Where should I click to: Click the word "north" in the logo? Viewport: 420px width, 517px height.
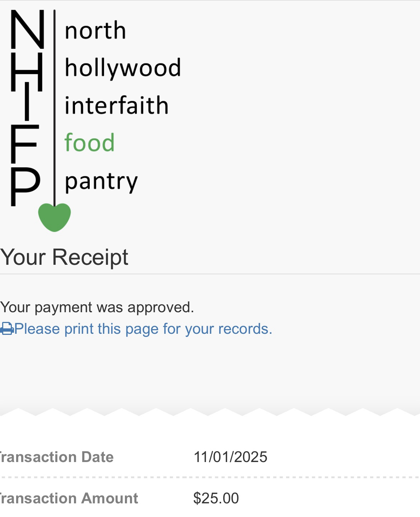(x=95, y=30)
